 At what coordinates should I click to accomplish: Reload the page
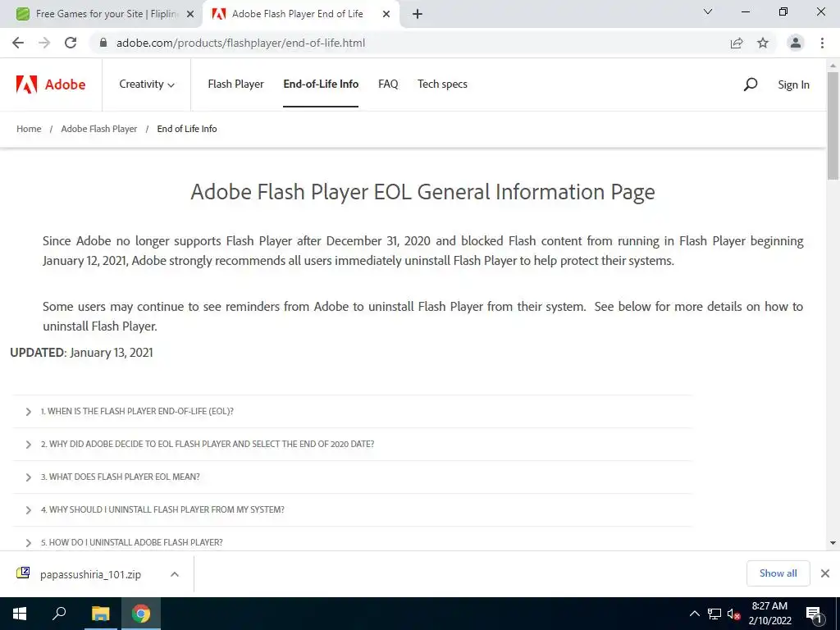pos(71,43)
